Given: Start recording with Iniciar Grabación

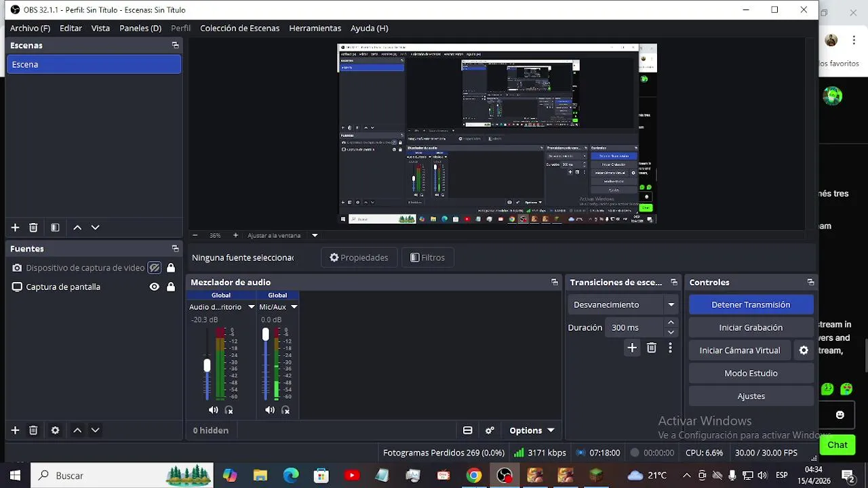Looking at the screenshot, I should [751, 327].
